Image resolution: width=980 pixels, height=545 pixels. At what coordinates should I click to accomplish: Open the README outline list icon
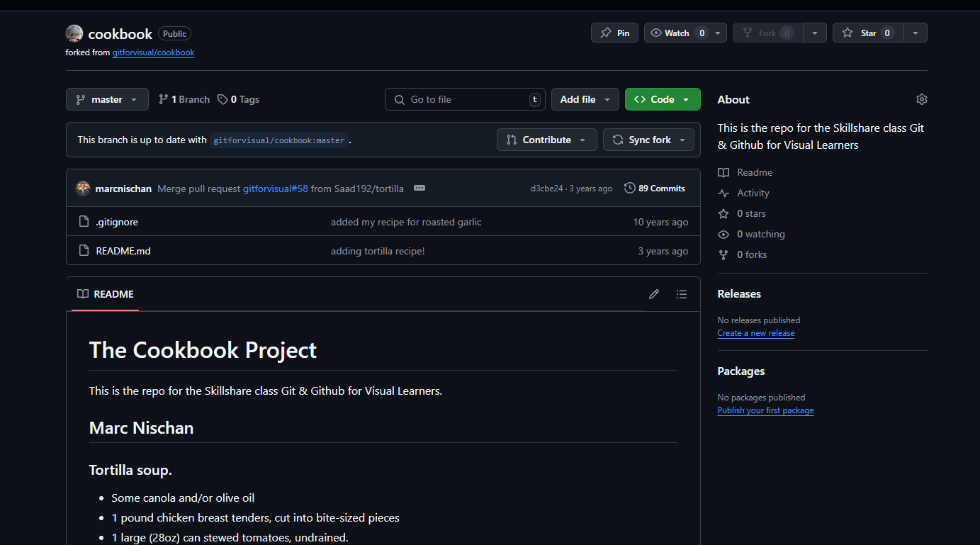(x=682, y=294)
